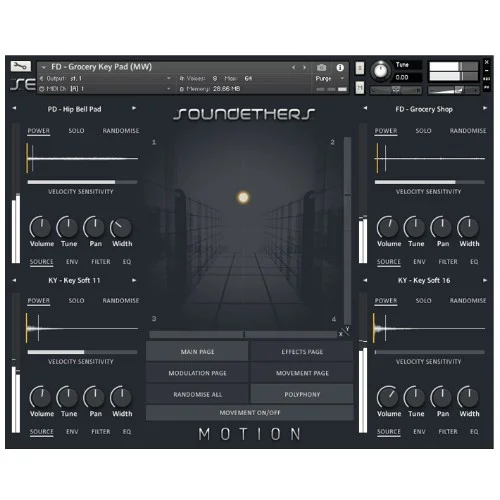The image size is (500, 500).
Task: Click the Tune value field 0.00
Action: pyautogui.click(x=408, y=77)
